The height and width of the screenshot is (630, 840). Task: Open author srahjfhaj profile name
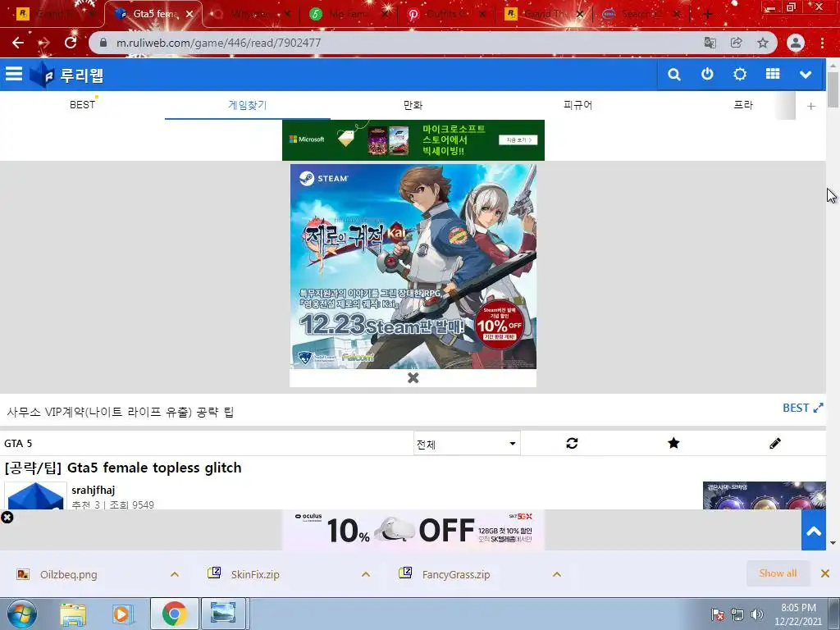coord(94,490)
